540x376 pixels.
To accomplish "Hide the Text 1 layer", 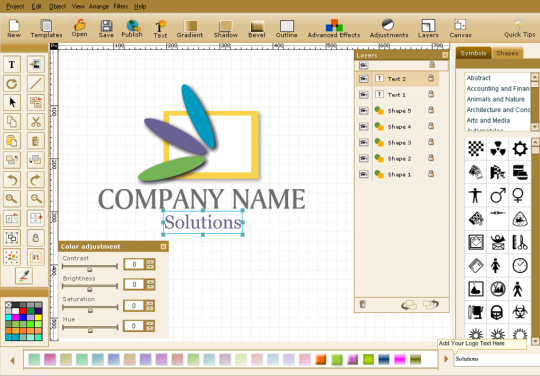I will coord(364,95).
